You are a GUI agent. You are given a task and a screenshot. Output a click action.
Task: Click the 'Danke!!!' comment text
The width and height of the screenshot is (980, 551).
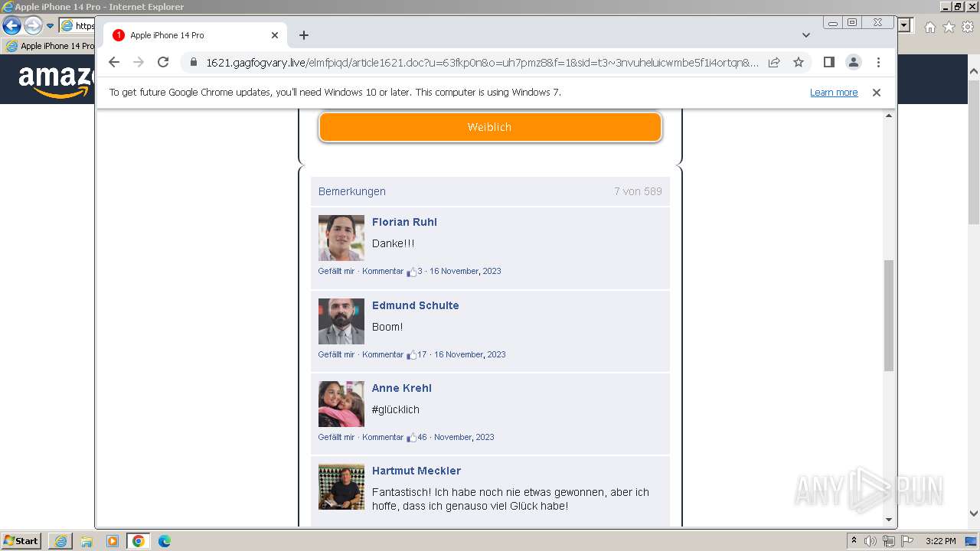(394, 243)
